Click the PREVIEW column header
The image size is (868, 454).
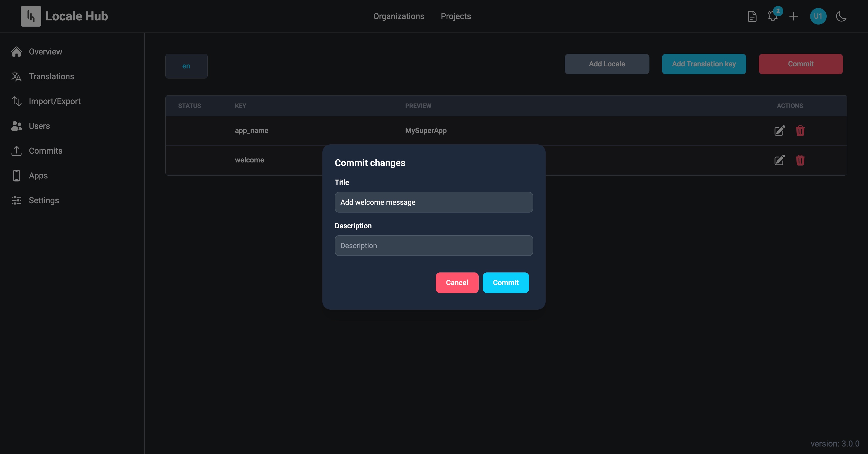coord(418,106)
